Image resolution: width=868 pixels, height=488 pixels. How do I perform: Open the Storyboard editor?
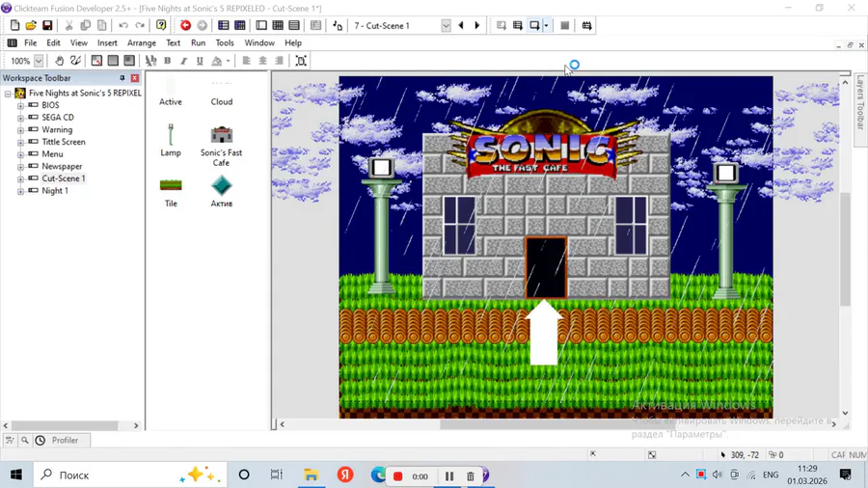tap(223, 25)
